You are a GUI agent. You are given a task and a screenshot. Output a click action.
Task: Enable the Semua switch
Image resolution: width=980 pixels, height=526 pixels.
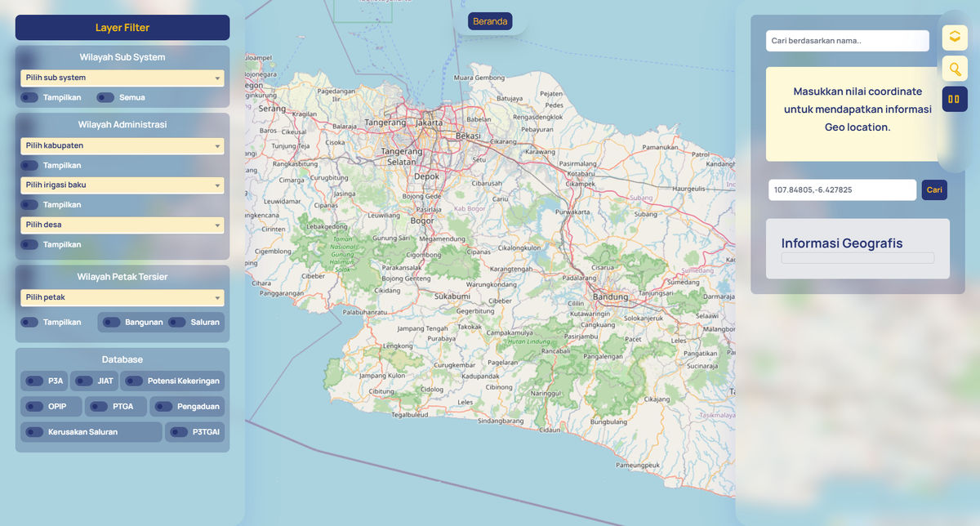105,98
